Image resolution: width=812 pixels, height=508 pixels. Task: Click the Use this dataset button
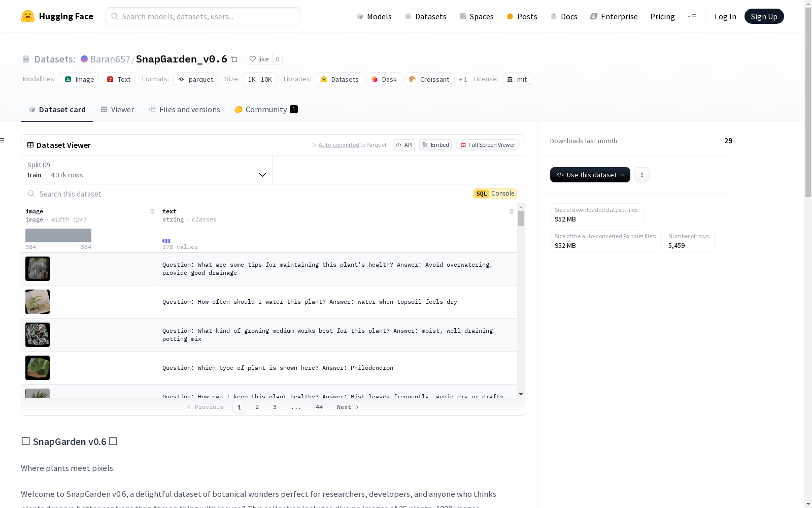point(590,175)
